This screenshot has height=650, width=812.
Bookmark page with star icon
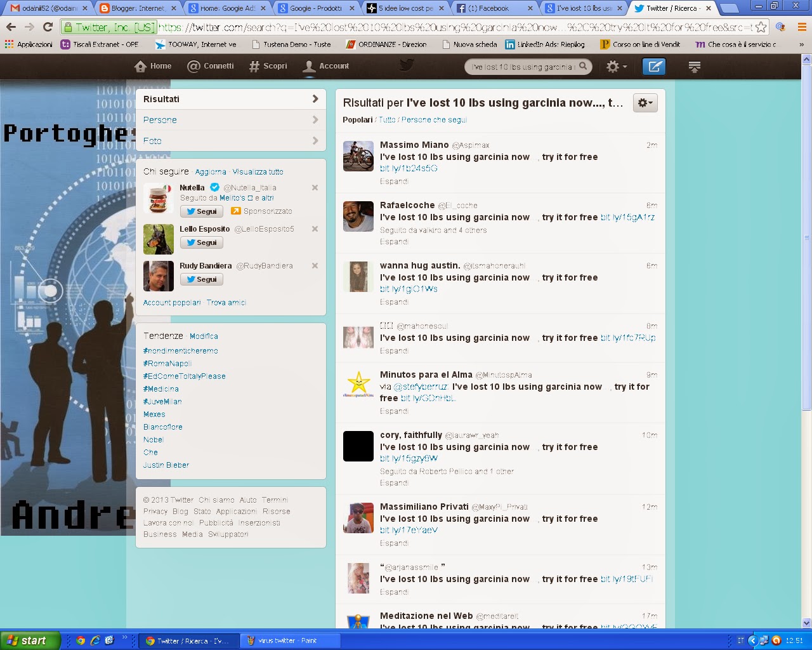[x=761, y=27]
